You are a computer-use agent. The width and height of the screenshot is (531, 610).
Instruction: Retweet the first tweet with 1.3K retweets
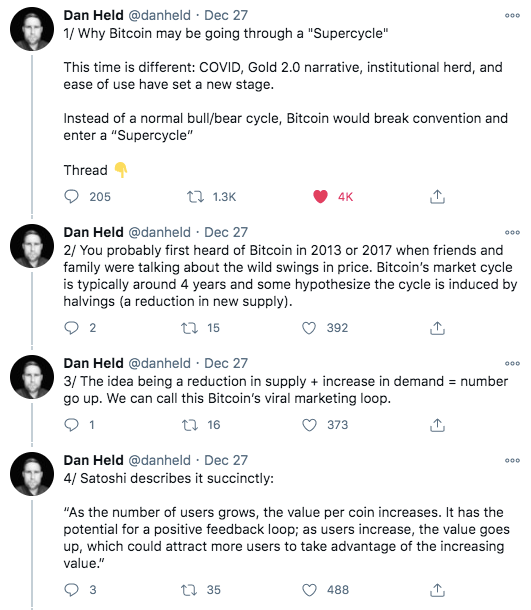(x=195, y=196)
